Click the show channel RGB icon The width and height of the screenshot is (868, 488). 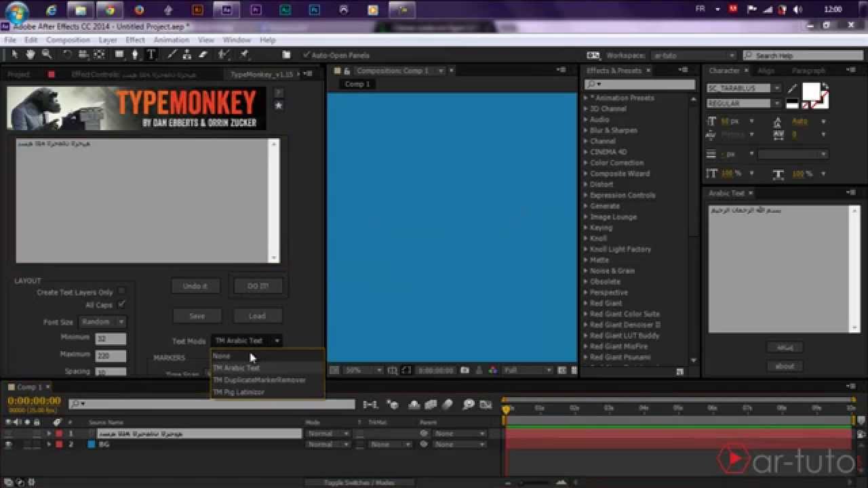pyautogui.click(x=492, y=371)
